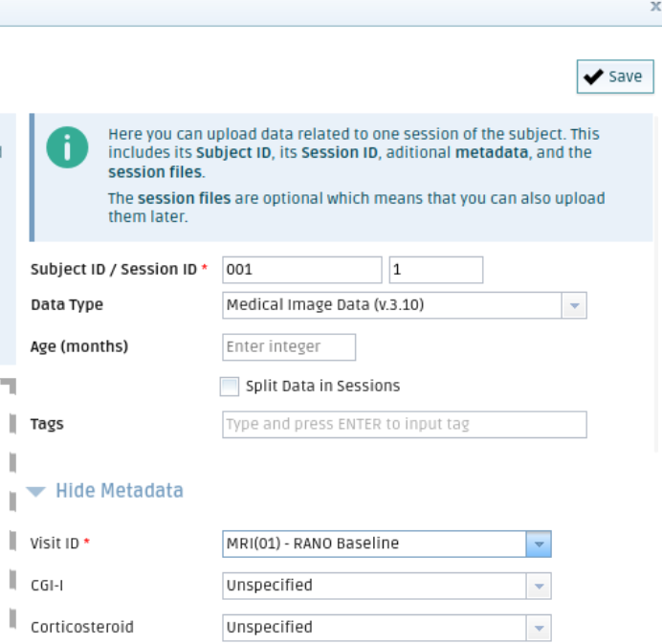
Task: Click the Data Type dropdown arrow
Action: tap(574, 305)
